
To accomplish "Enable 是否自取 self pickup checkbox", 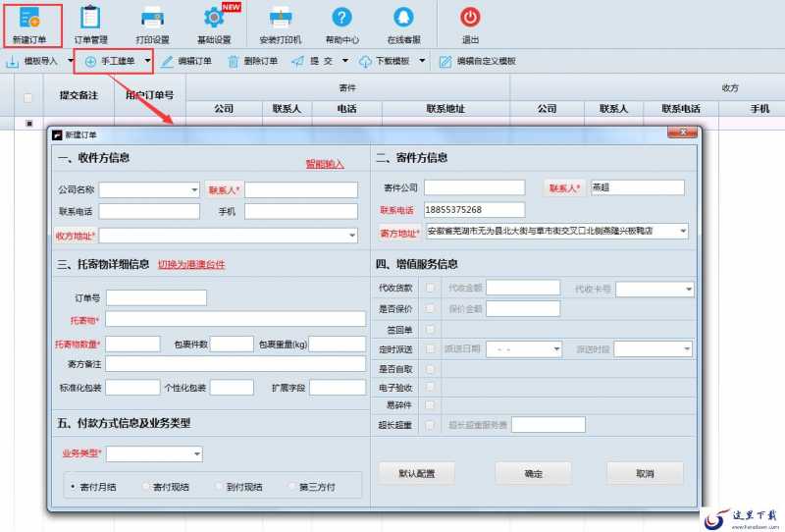I will point(430,369).
